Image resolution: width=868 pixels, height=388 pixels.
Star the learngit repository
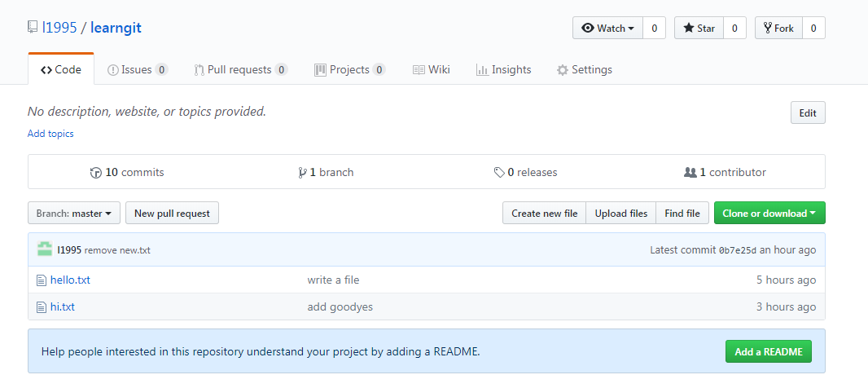tap(699, 28)
